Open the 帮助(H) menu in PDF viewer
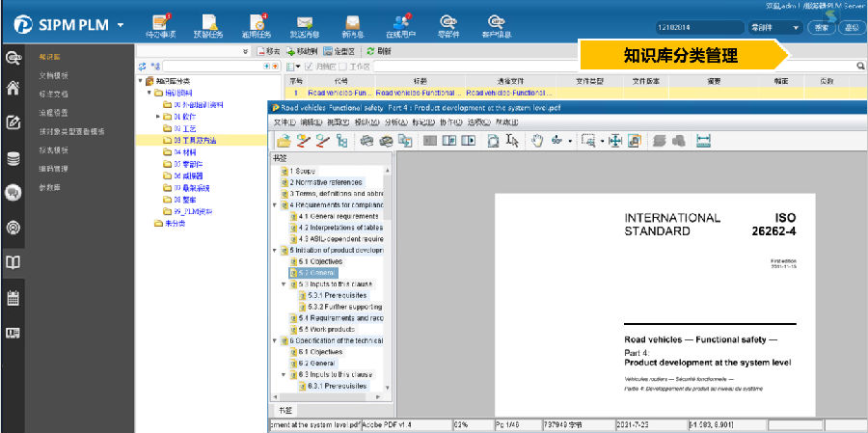The image size is (868, 433). click(x=507, y=122)
